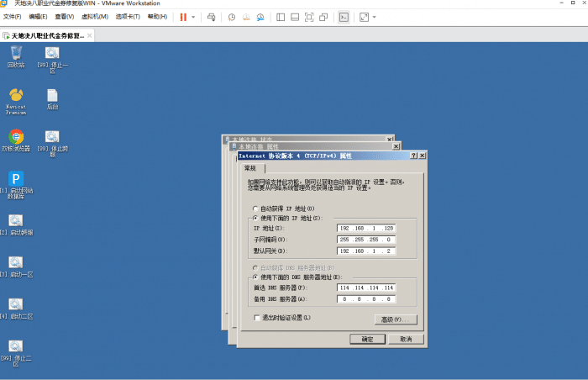Select 使用下面的 DNS 服务器地址 radio option
The height and width of the screenshot is (380, 588).
[x=256, y=277]
